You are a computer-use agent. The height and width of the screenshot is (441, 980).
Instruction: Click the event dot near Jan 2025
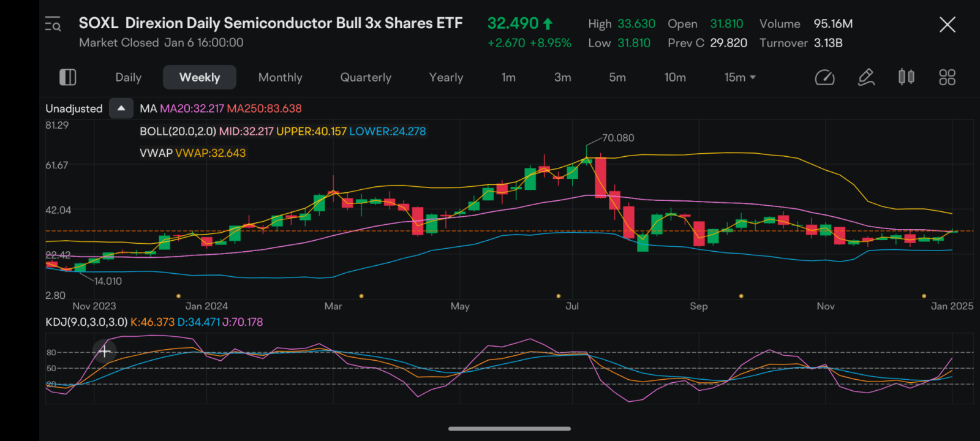point(924,296)
